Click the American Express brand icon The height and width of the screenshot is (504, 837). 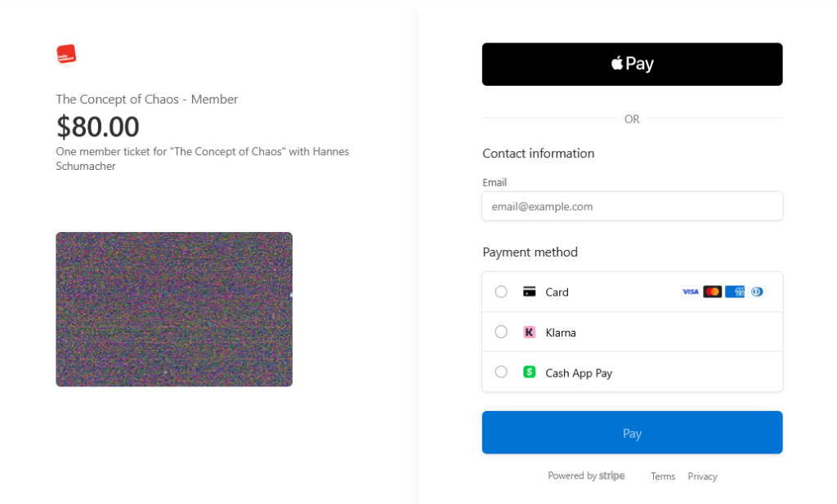[735, 292]
